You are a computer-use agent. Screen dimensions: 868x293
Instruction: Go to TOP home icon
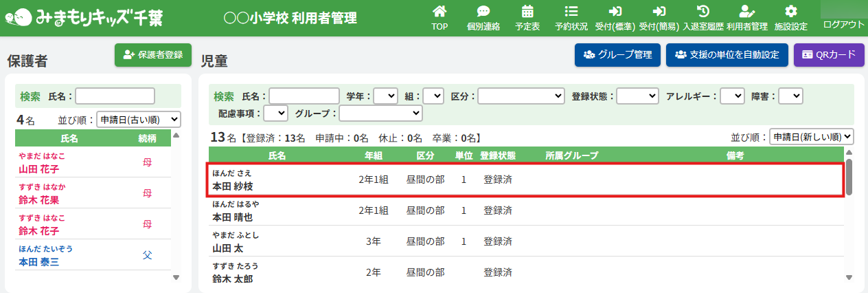(x=439, y=12)
